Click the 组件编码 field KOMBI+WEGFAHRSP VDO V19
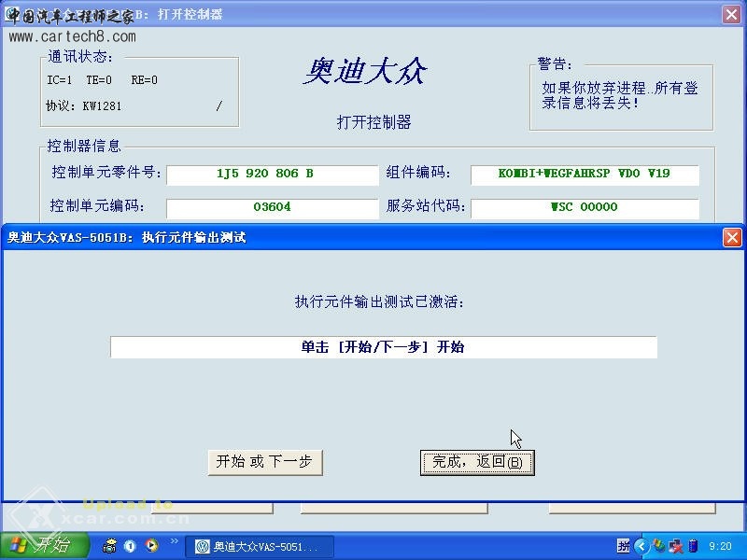Screen dimensions: 747x560 pyautogui.click(x=585, y=175)
